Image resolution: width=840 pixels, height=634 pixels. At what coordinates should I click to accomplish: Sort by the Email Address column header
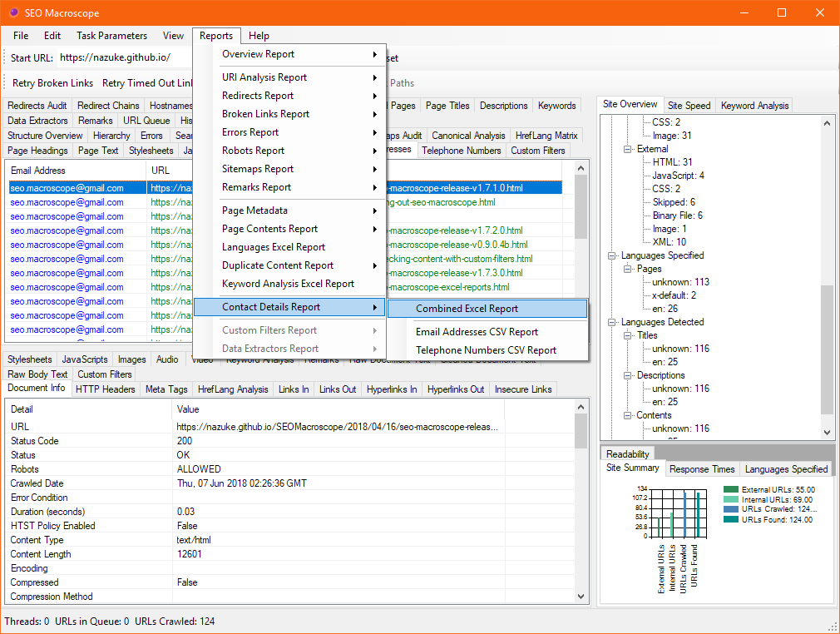pyautogui.click(x=76, y=171)
